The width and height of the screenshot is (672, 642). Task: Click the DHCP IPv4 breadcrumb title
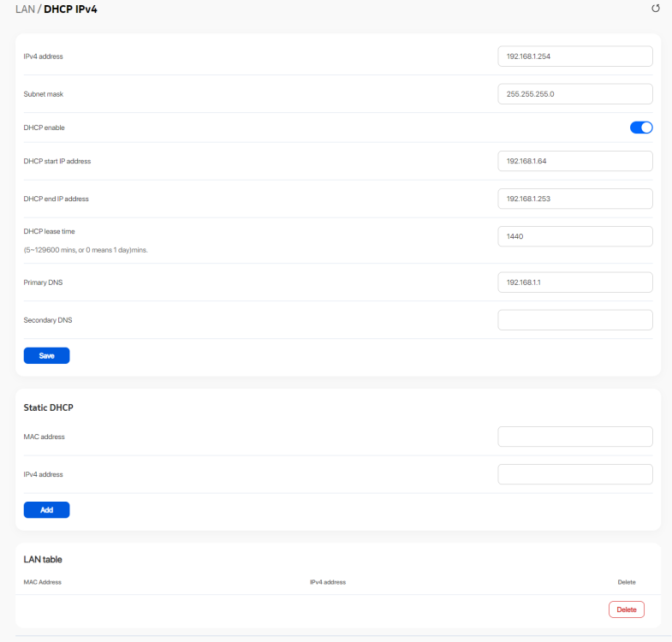(70, 9)
